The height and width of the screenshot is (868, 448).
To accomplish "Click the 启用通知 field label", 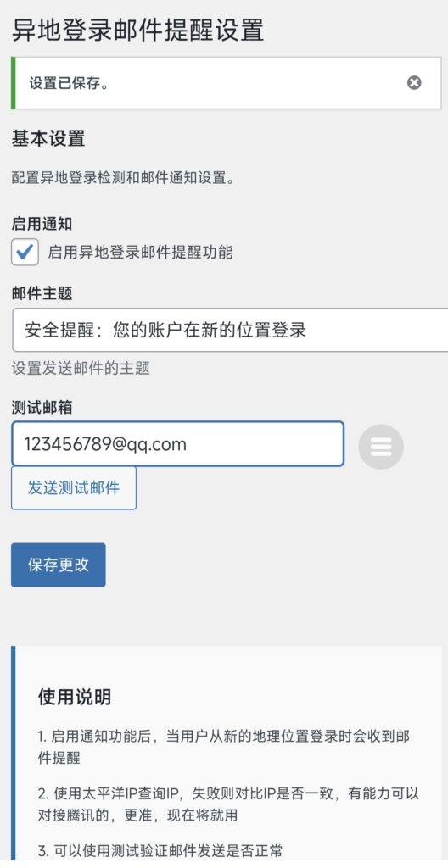I will coord(42,224).
